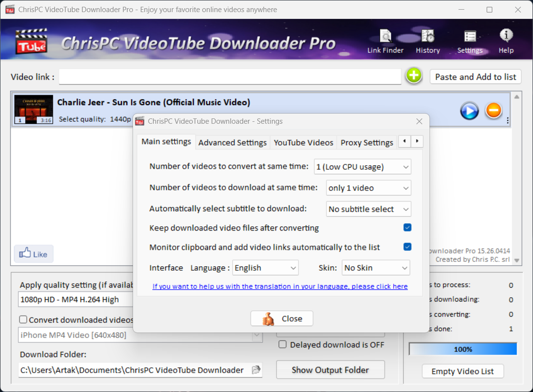Enable Convert downloaded videos checkbox

[23, 319]
